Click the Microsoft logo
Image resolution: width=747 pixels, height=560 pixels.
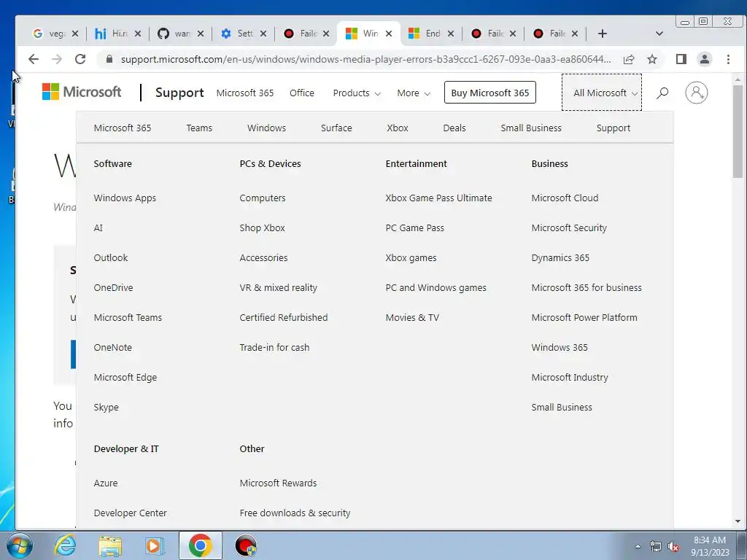82,92
